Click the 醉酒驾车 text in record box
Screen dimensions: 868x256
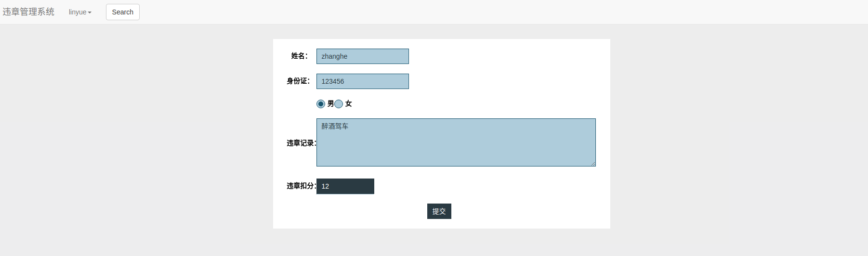pos(335,126)
